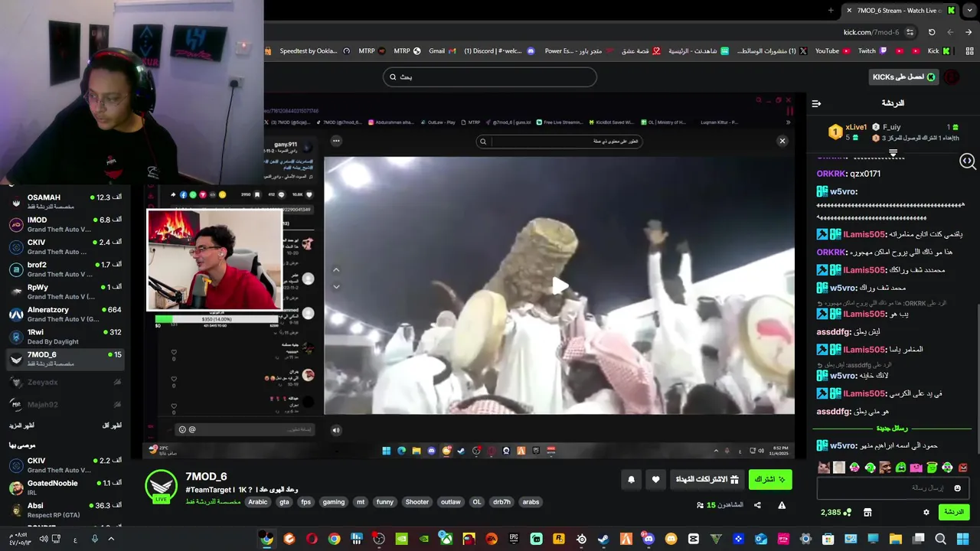The width and height of the screenshot is (980, 551).
Task: Click the new messages divider in chat
Action: [x=892, y=429]
